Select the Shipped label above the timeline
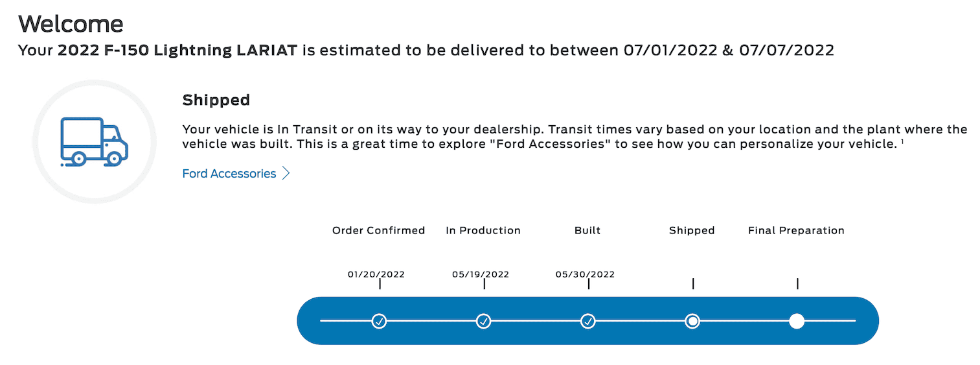 pos(692,230)
